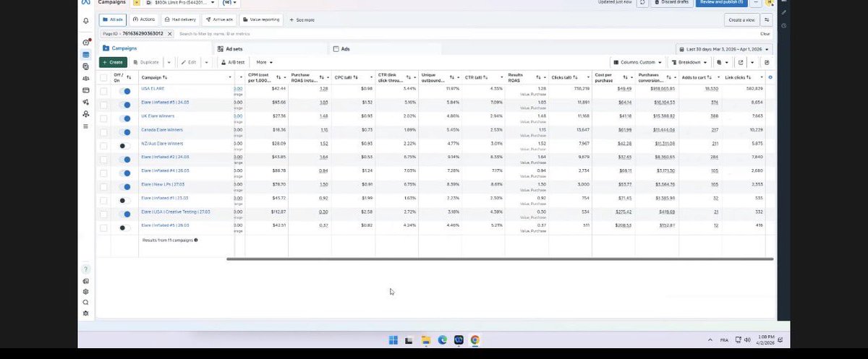Open the chart panel icon at toolbar end
Image resolution: width=868 pixels, height=359 pixels.
767,62
